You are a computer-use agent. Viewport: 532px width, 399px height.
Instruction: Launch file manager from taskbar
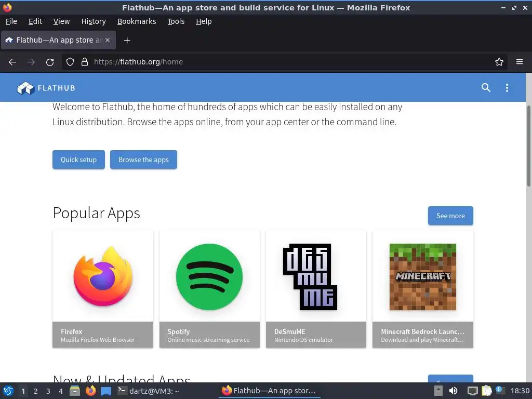pos(75,391)
